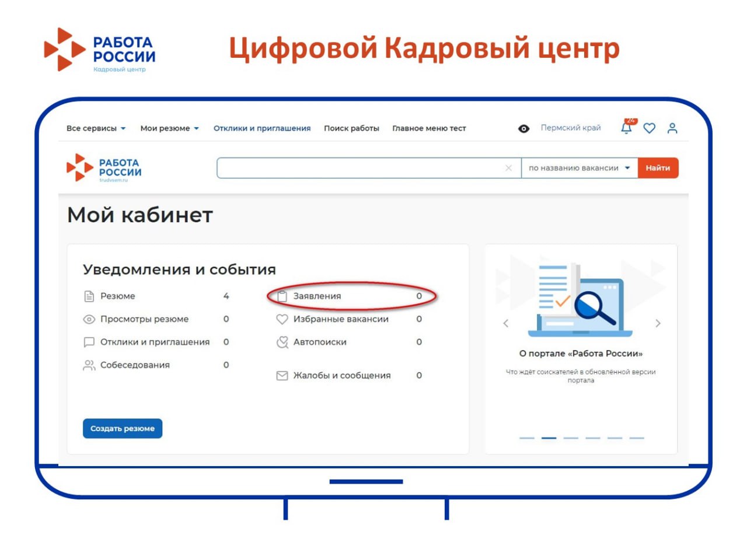This screenshot has height=560, width=747.
Task: Expand the Все сервисы dropdown
Action: pos(96,128)
